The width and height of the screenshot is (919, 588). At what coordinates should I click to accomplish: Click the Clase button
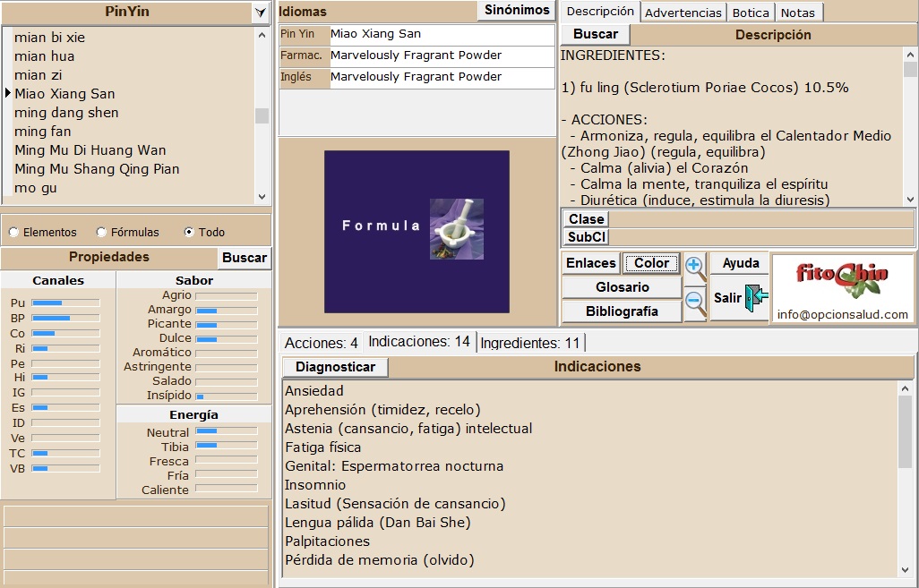click(586, 219)
